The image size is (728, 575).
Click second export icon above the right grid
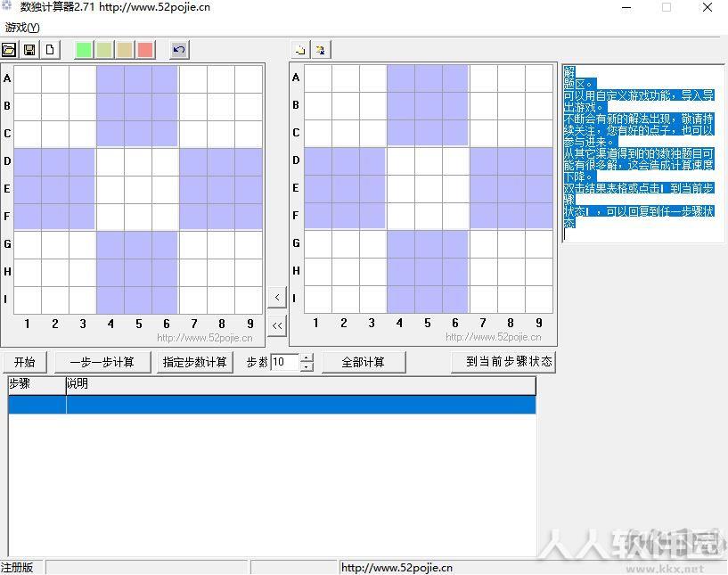tap(321, 50)
